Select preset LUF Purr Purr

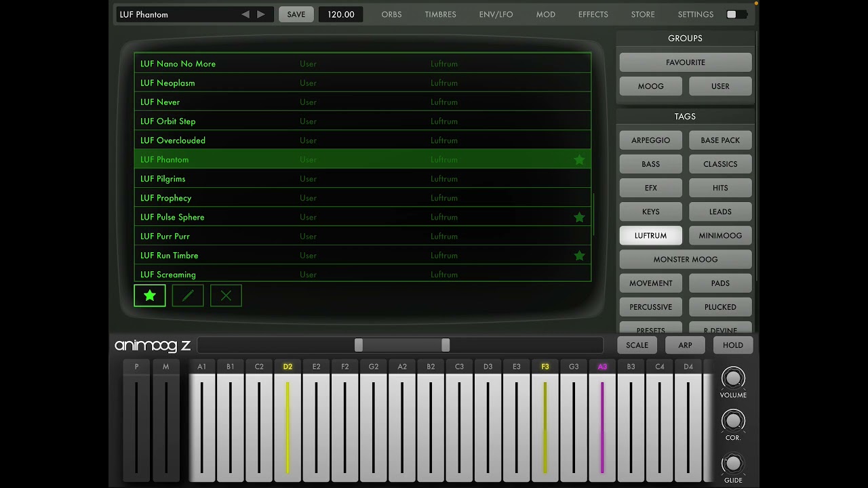point(363,237)
